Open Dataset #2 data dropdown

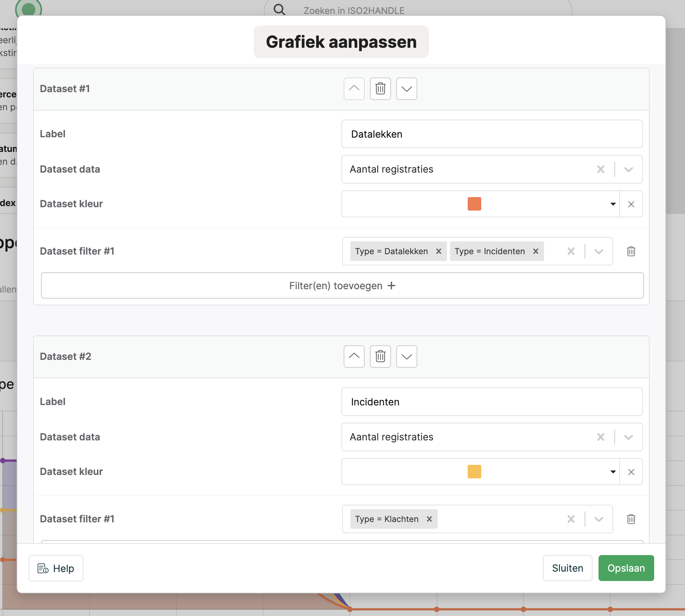(x=628, y=437)
